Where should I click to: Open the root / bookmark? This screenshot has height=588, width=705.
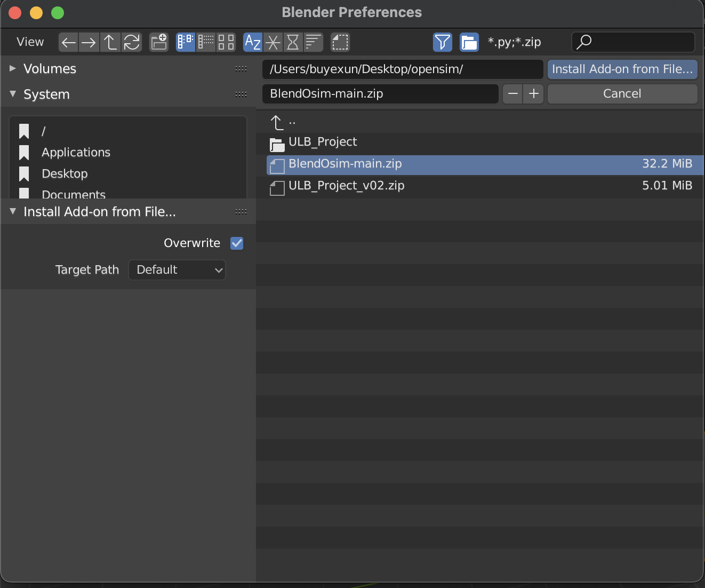click(128, 131)
